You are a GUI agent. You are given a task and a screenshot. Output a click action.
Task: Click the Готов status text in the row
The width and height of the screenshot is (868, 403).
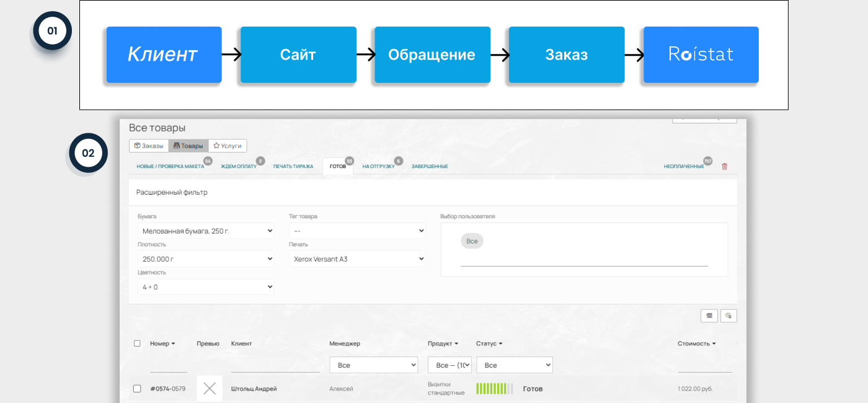(x=533, y=389)
